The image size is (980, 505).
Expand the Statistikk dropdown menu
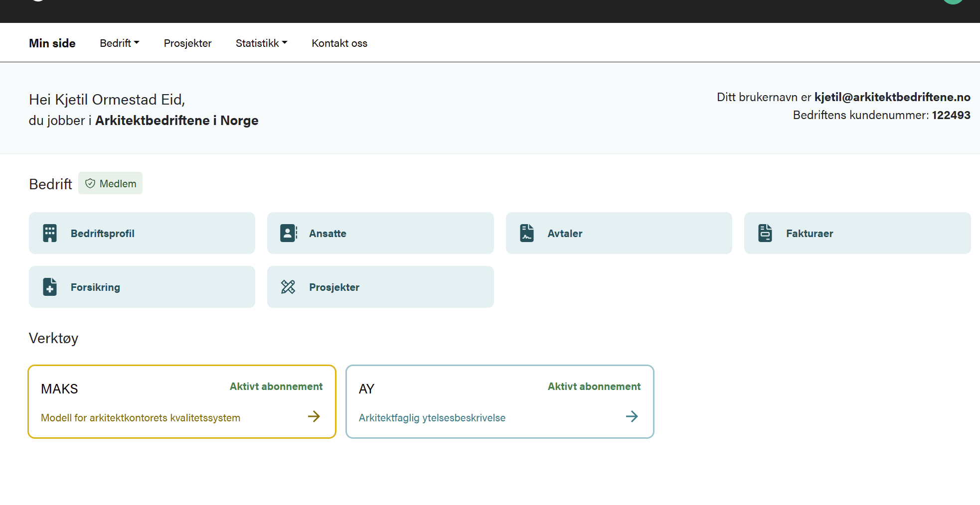262,43
